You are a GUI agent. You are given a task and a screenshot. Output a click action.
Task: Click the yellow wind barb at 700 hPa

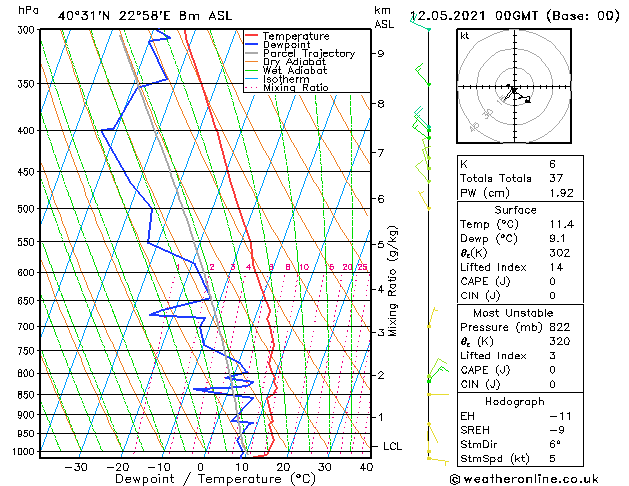coord(432,318)
